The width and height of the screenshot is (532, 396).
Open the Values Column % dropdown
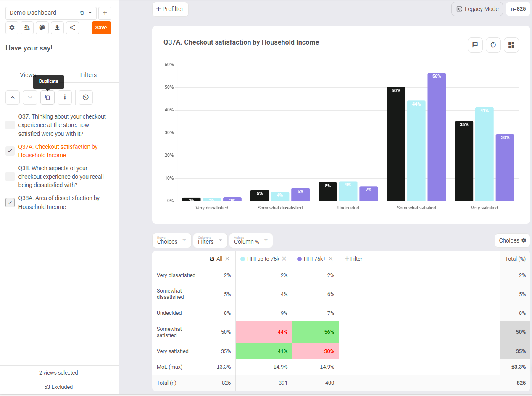pyautogui.click(x=251, y=240)
